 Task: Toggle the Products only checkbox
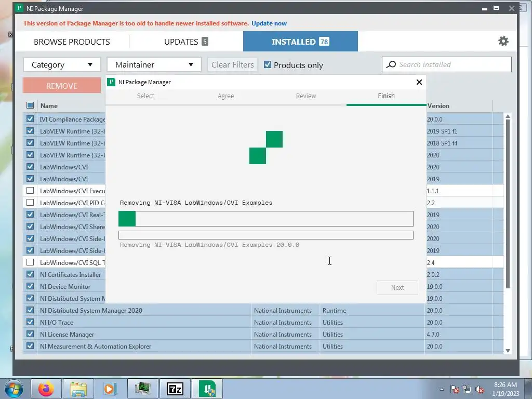coord(268,64)
